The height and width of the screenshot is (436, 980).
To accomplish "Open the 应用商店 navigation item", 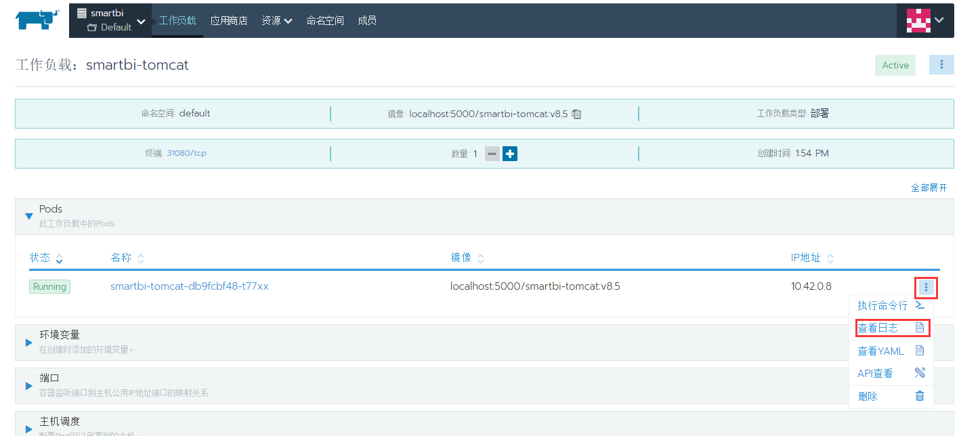I will 229,20.
